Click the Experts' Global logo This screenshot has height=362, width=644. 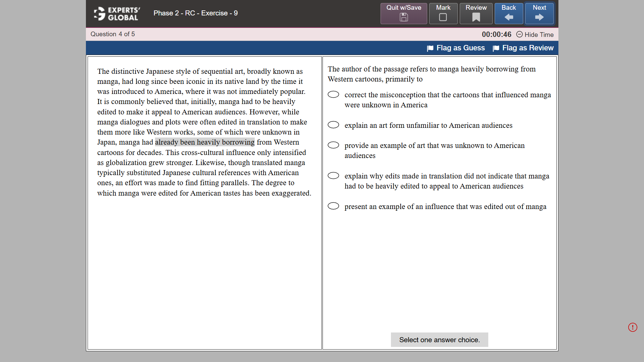tap(116, 13)
